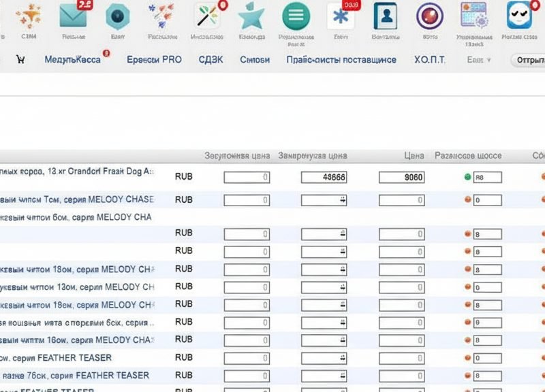Launch the magic wand app icon
Screen dimensions: 545x392
207,16
